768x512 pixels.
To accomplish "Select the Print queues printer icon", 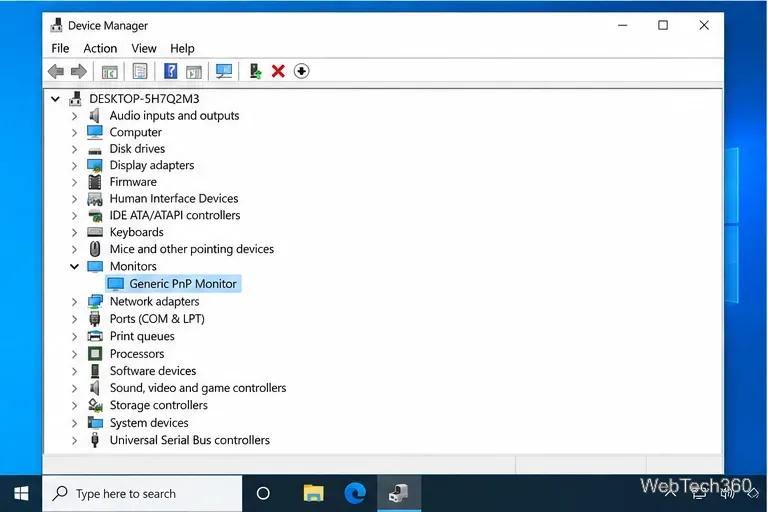I will click(x=95, y=336).
